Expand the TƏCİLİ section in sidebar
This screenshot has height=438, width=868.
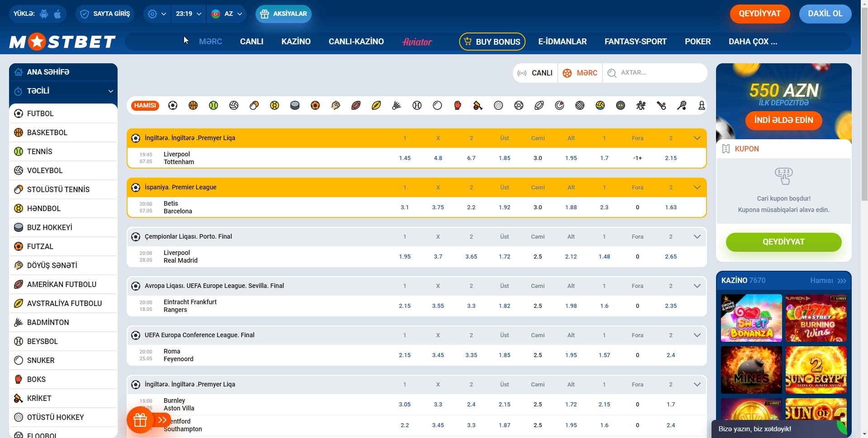coord(63,91)
